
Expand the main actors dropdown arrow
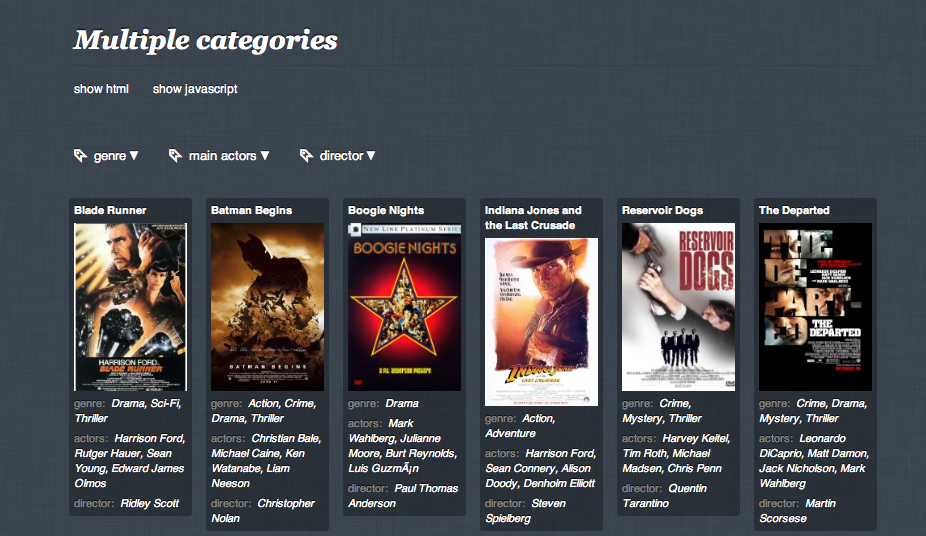pyautogui.click(x=265, y=156)
